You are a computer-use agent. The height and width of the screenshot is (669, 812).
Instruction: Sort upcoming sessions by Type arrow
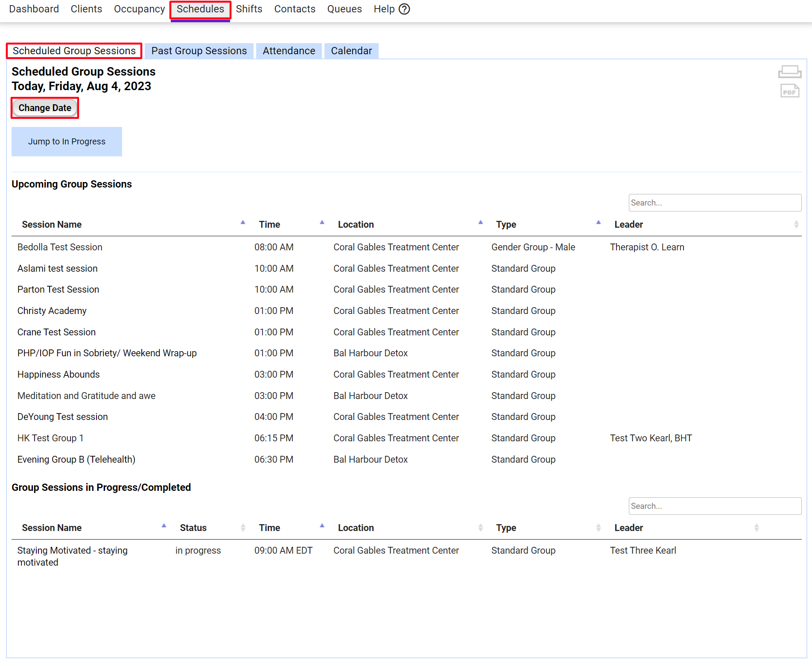click(598, 223)
